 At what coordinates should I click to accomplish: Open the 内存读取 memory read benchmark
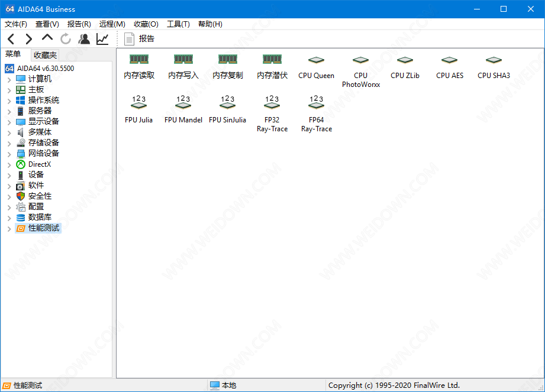[x=139, y=67]
